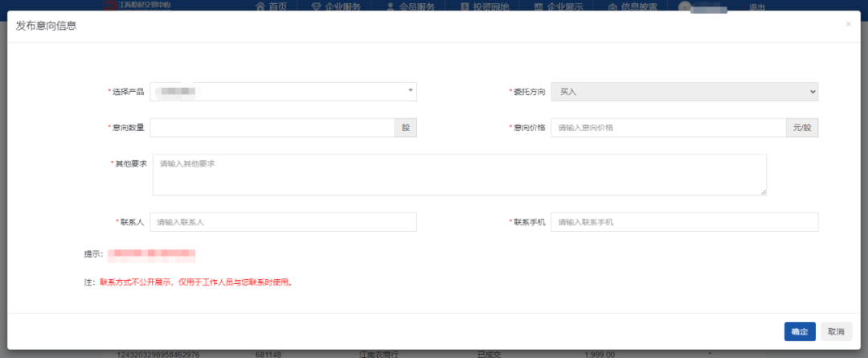This screenshot has height=358, width=868.
Task: Focus the 意向数量 quantity field
Action: [x=272, y=128]
